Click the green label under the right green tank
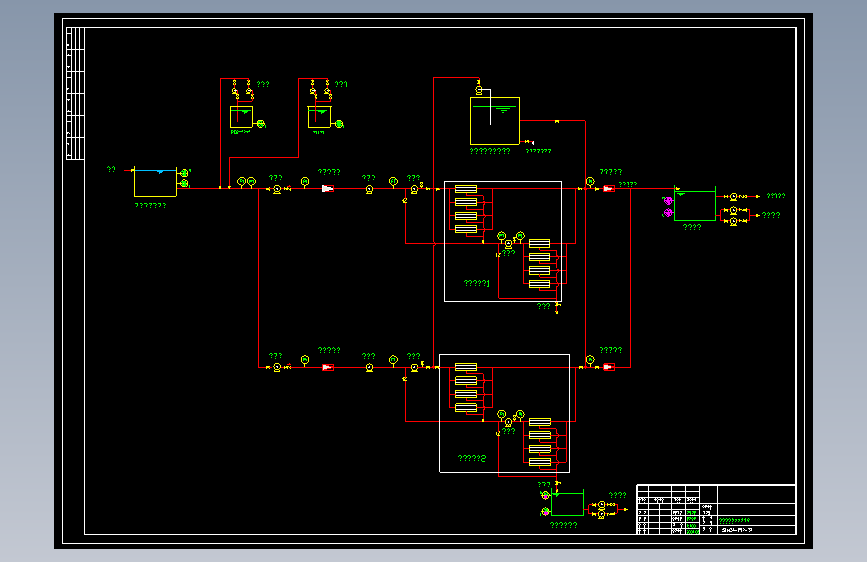 pyautogui.click(x=692, y=227)
